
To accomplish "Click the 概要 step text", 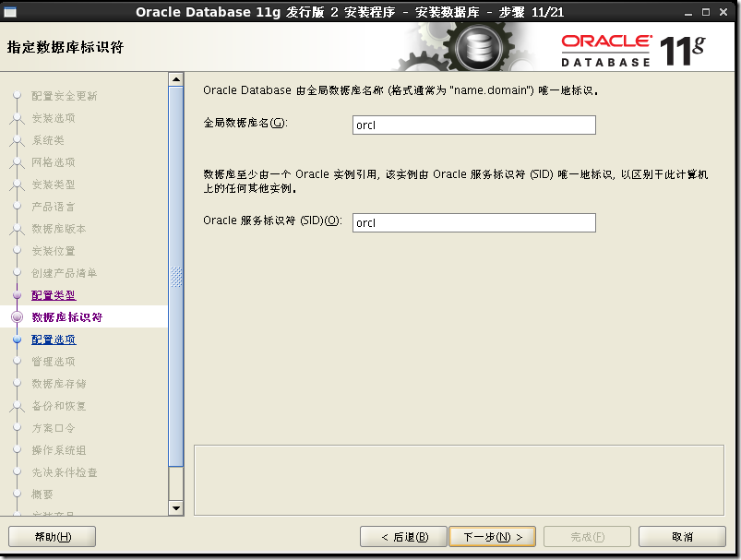I will (x=42, y=494).
